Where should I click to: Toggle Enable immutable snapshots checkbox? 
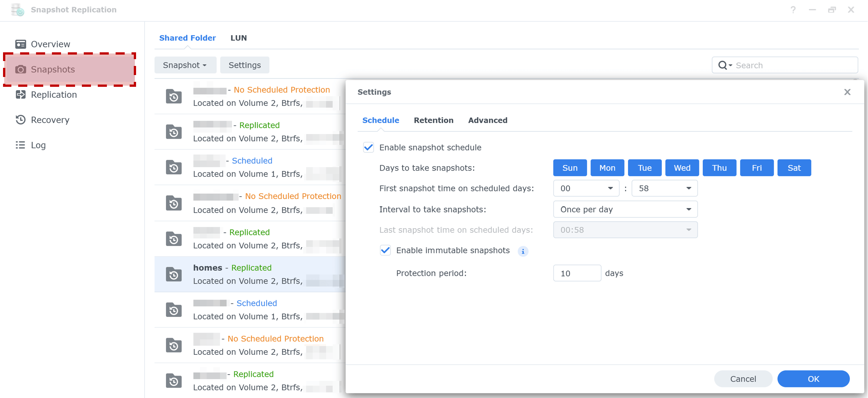(x=385, y=251)
